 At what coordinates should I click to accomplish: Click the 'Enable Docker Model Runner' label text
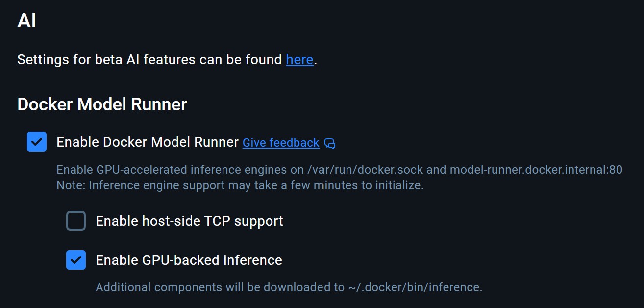point(148,142)
